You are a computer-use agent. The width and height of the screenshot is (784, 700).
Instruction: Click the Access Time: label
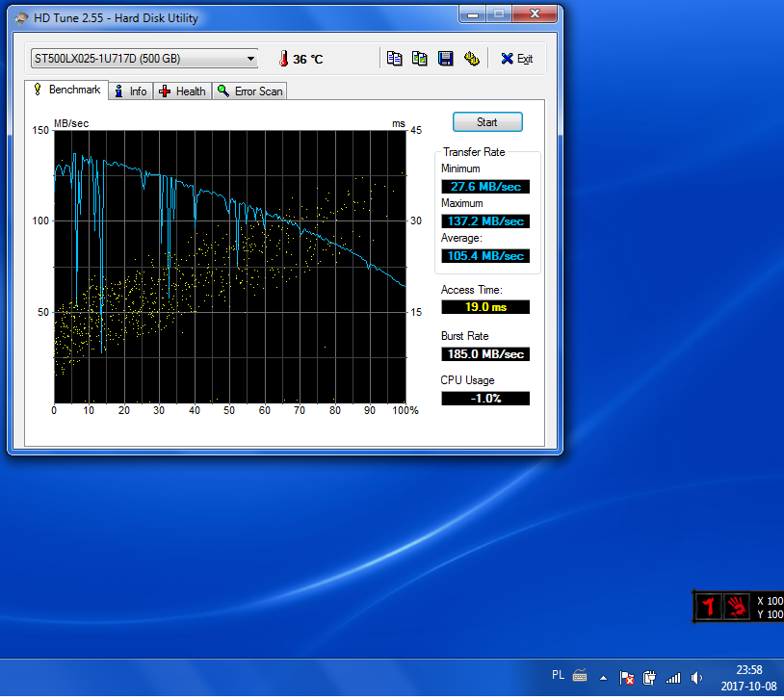[472, 290]
